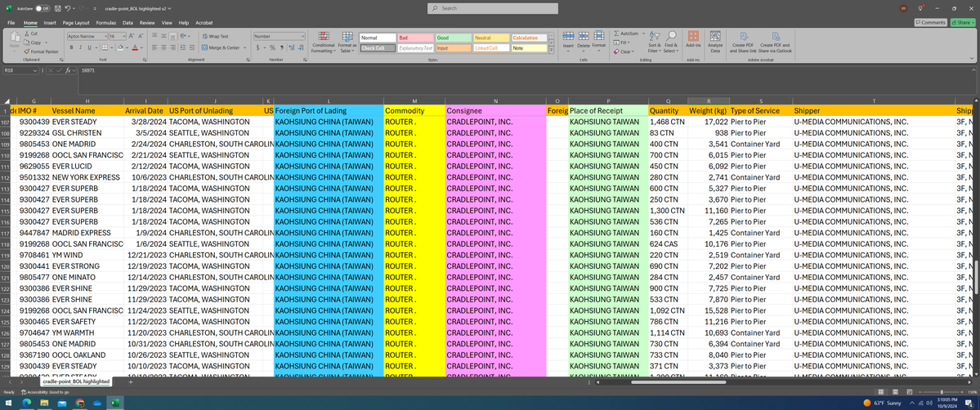Switch to the Formulas ribbon tab
The width and height of the screenshot is (980, 410).
[x=105, y=23]
